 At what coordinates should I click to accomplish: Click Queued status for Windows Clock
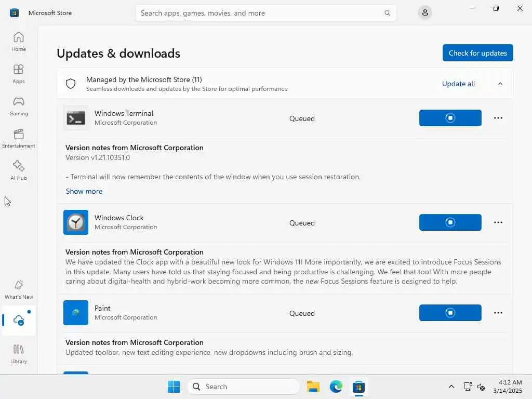302,223
